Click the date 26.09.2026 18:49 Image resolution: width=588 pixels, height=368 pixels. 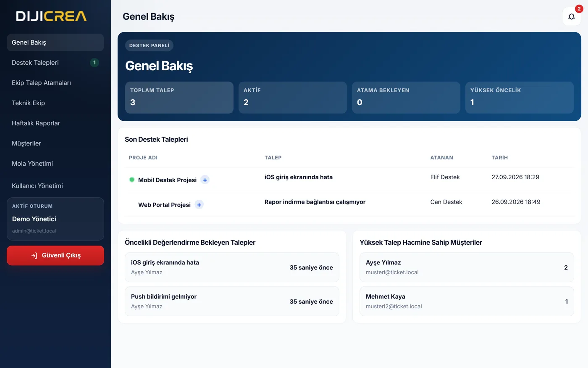pos(516,202)
